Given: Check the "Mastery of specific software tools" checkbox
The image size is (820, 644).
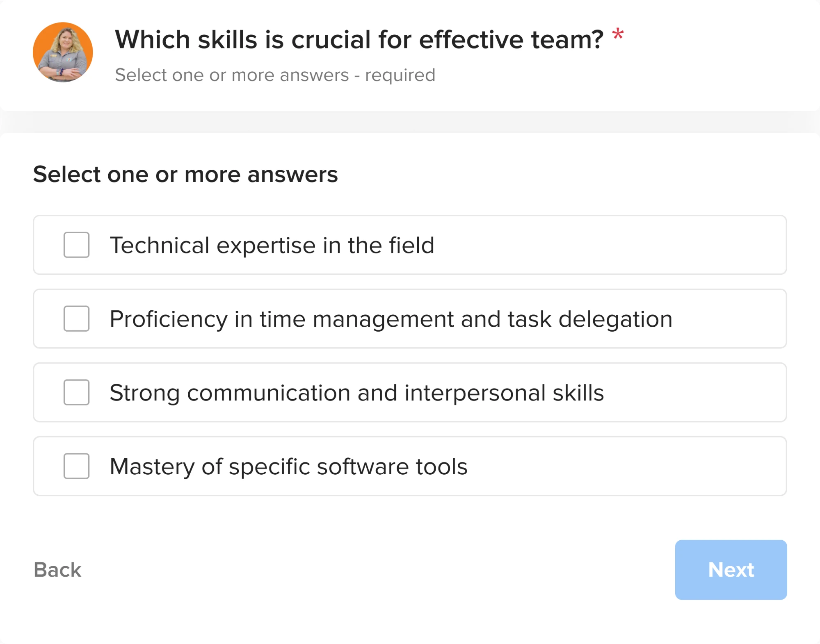Looking at the screenshot, I should 76,466.
